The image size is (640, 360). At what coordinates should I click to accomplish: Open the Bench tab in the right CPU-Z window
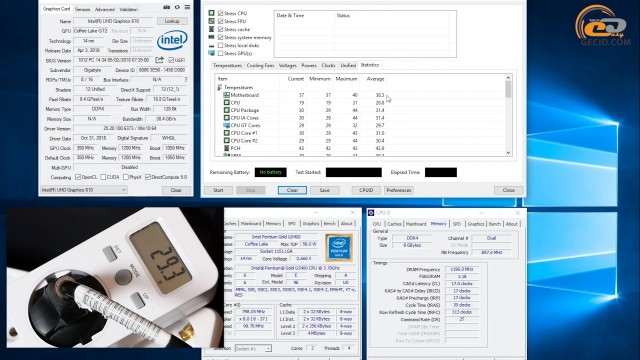pyautogui.click(x=495, y=224)
